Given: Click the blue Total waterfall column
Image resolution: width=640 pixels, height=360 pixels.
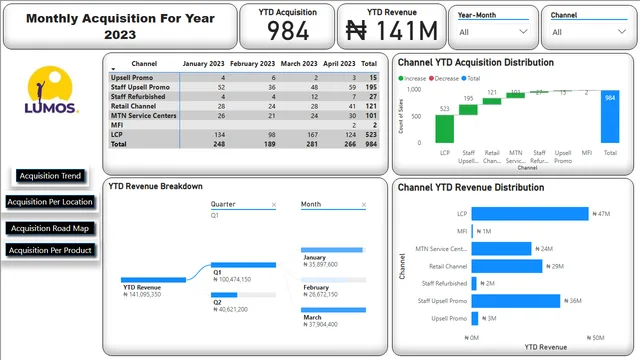Looking at the screenshot, I should [x=610, y=117].
